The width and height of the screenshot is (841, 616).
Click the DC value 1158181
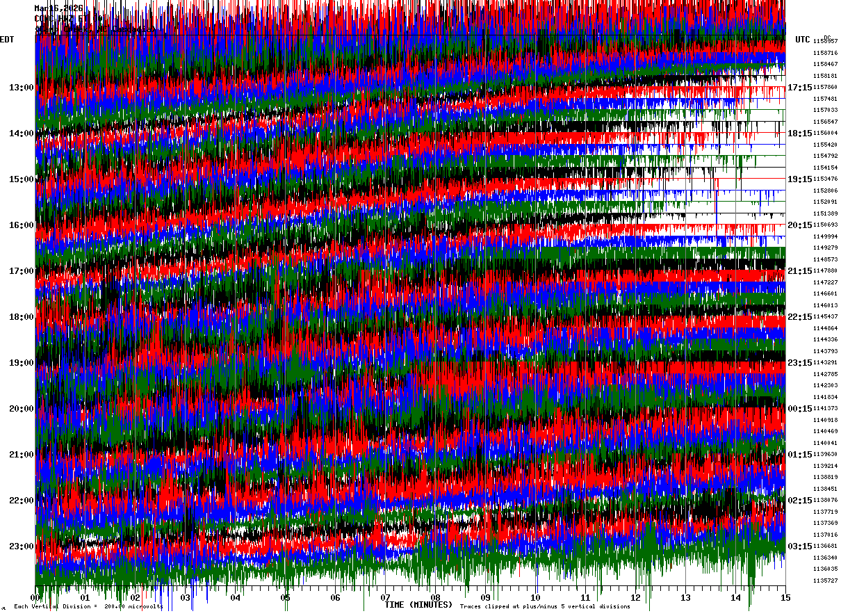(x=825, y=76)
